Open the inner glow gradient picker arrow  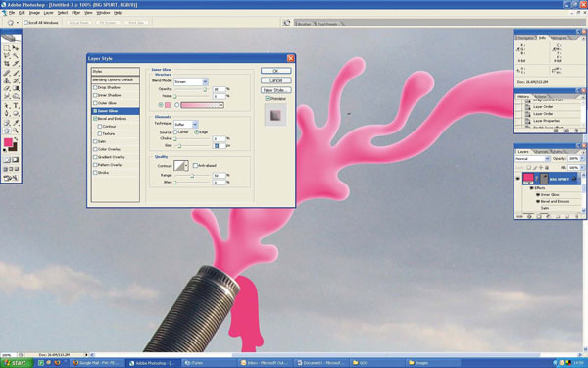[x=221, y=105]
